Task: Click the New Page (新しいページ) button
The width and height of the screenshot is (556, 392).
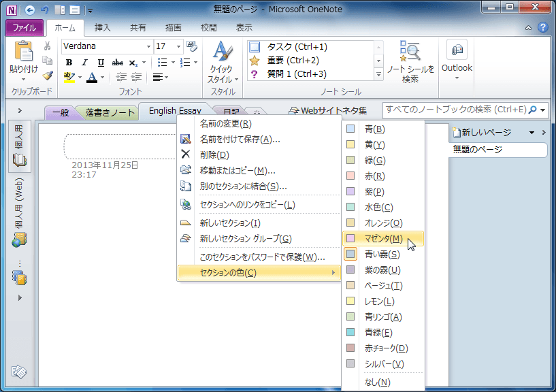Action: click(x=482, y=133)
